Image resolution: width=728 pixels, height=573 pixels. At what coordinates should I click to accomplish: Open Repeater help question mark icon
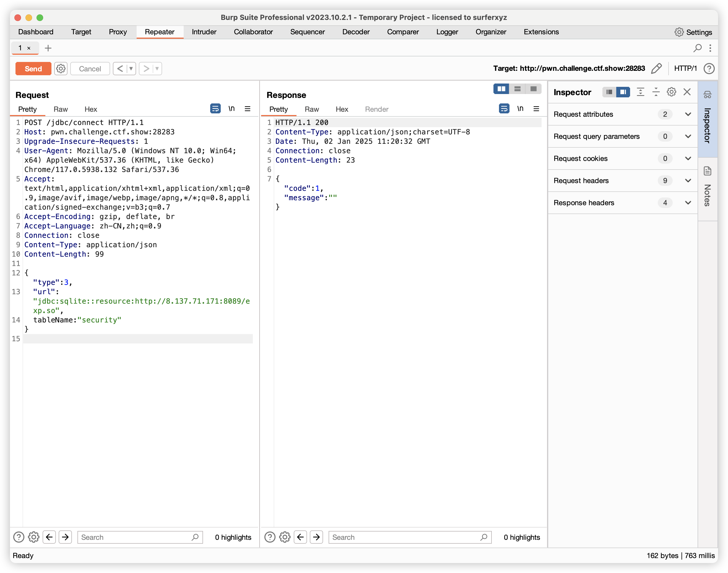coord(709,68)
